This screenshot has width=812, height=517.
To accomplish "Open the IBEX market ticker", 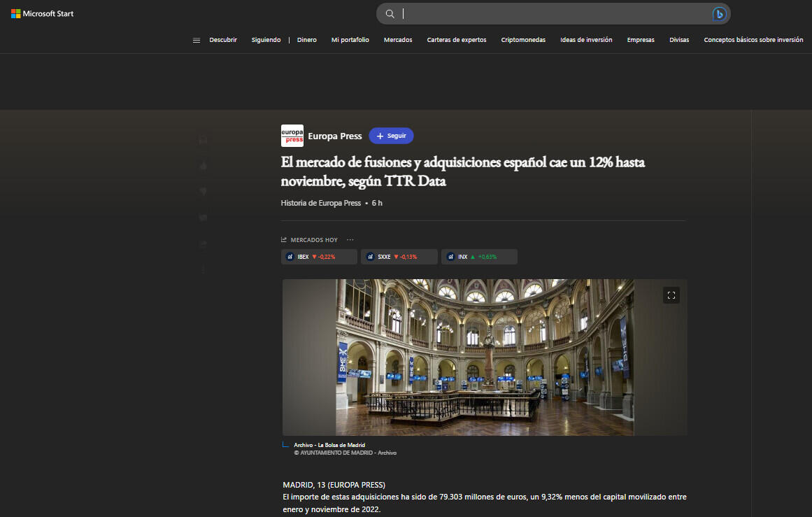I will point(319,257).
